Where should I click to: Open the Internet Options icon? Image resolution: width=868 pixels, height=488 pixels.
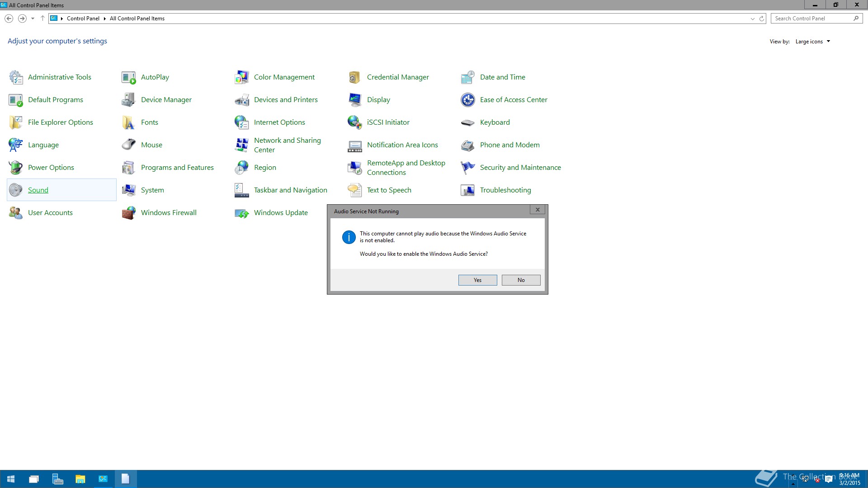coord(242,122)
